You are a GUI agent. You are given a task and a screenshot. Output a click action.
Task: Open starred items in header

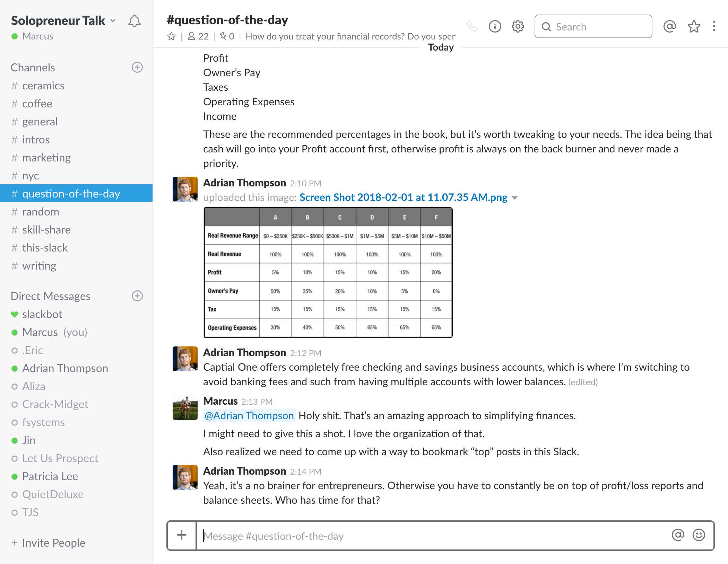(x=694, y=26)
